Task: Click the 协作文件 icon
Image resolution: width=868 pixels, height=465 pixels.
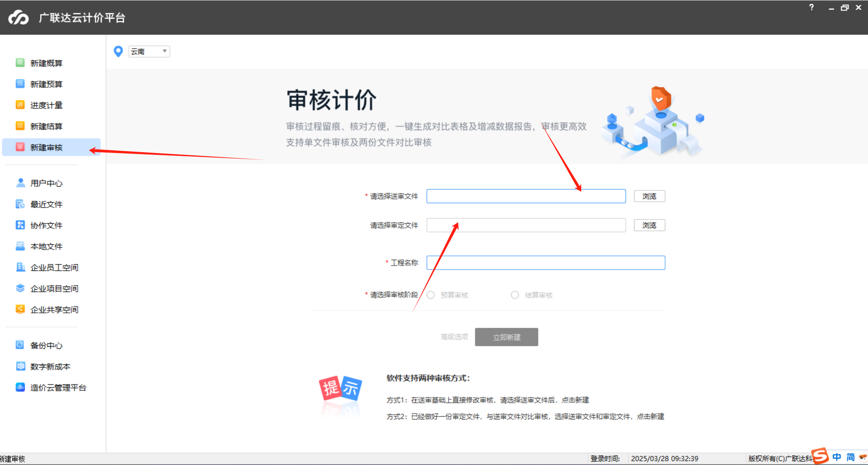Action: click(20, 225)
